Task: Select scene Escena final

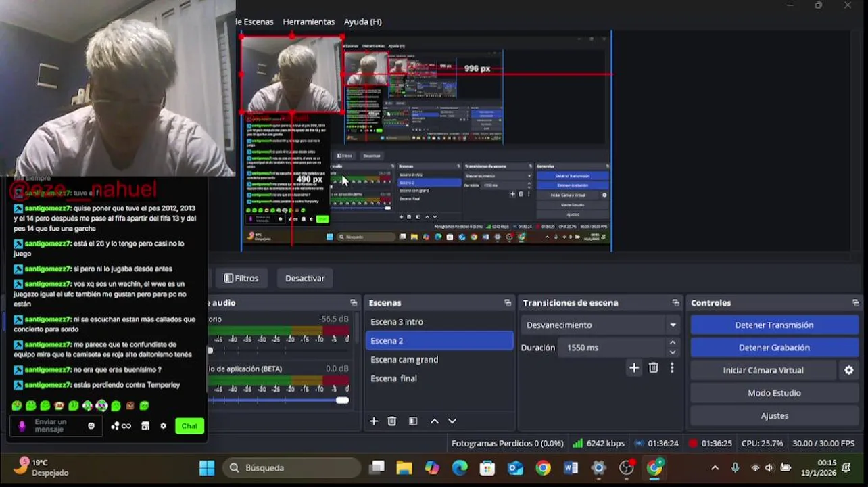Action: 439,379
